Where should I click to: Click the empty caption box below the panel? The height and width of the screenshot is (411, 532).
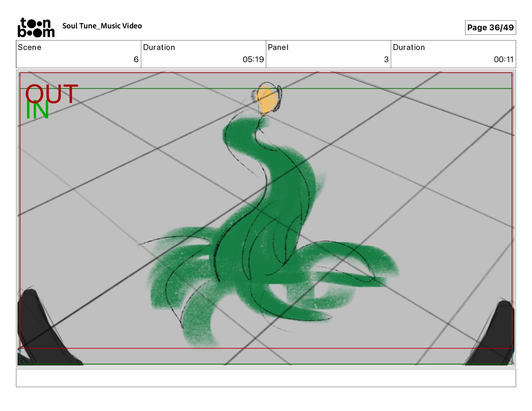266,378
